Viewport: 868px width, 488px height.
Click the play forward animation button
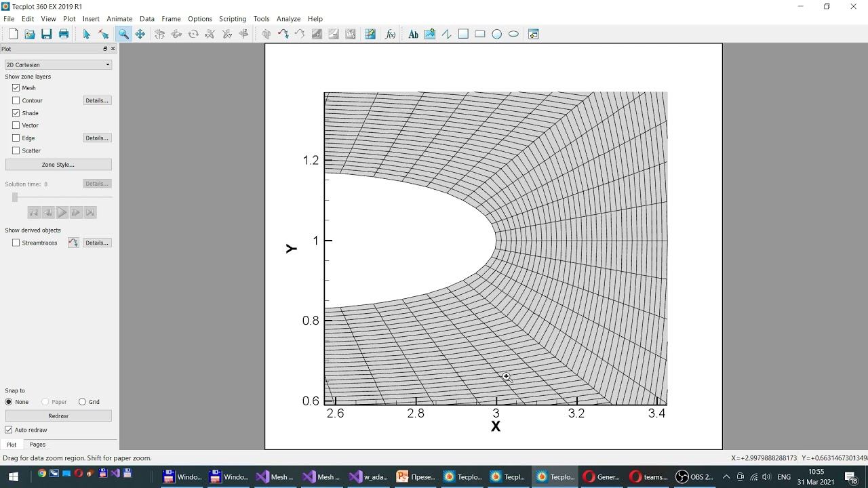pyautogui.click(x=62, y=212)
